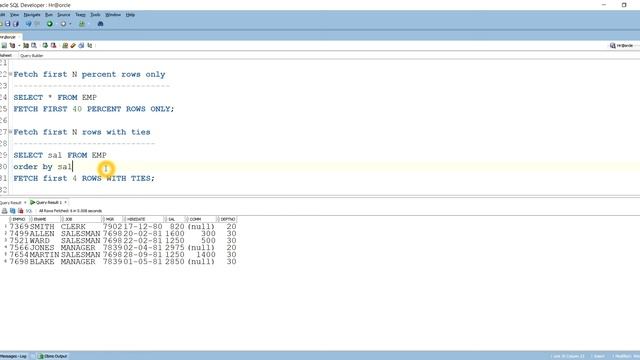Open the Messages - Log tab at bottom

point(13,356)
